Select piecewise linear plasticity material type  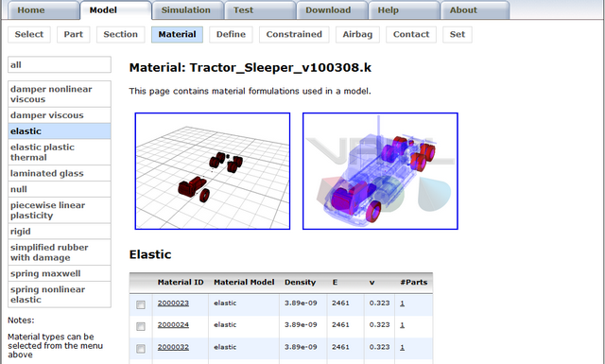coord(60,210)
